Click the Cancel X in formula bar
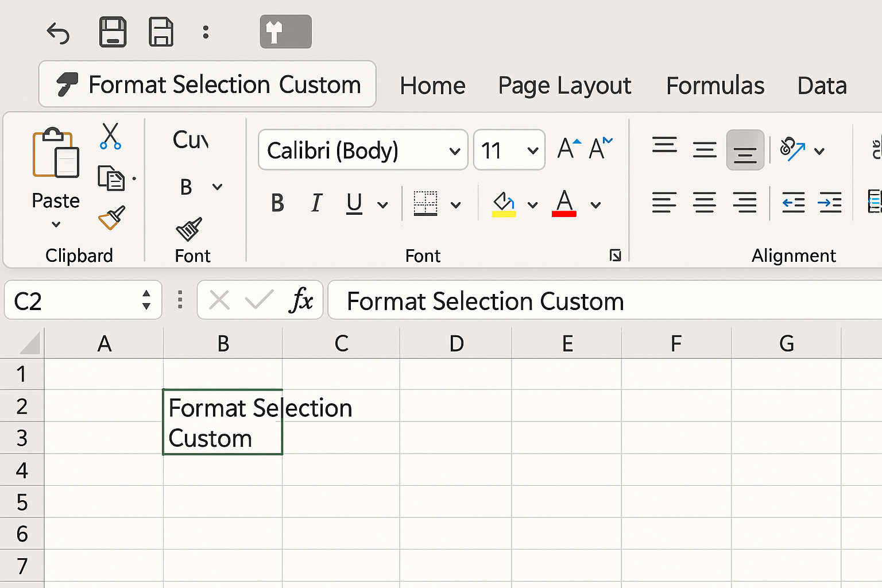 point(219,300)
